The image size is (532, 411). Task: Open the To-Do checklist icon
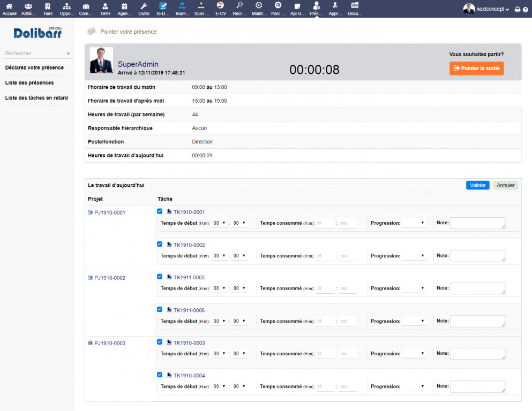[163, 6]
